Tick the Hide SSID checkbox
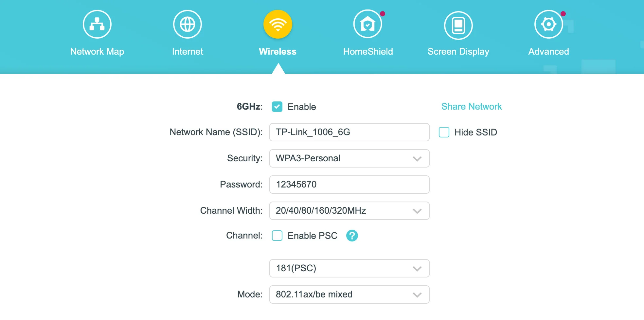Viewport: 644px width, 320px height. 444,132
